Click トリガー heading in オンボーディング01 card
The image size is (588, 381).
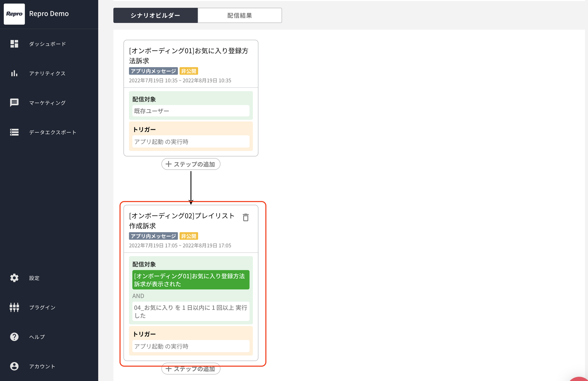(144, 129)
